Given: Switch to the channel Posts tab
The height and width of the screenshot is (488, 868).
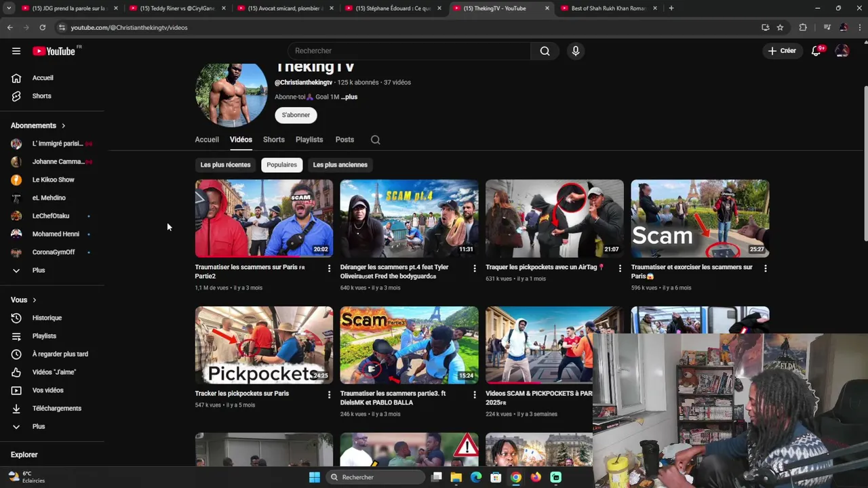Looking at the screenshot, I should 344,140.
